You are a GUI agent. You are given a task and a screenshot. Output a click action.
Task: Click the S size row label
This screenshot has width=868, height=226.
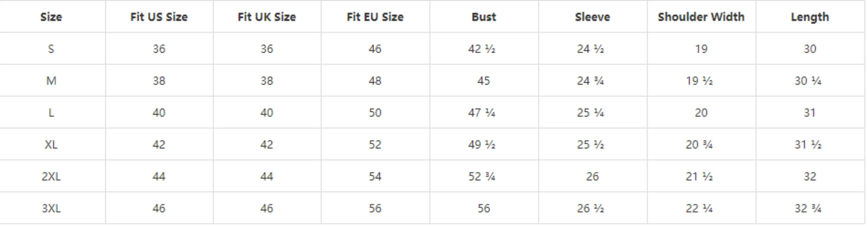[51, 49]
